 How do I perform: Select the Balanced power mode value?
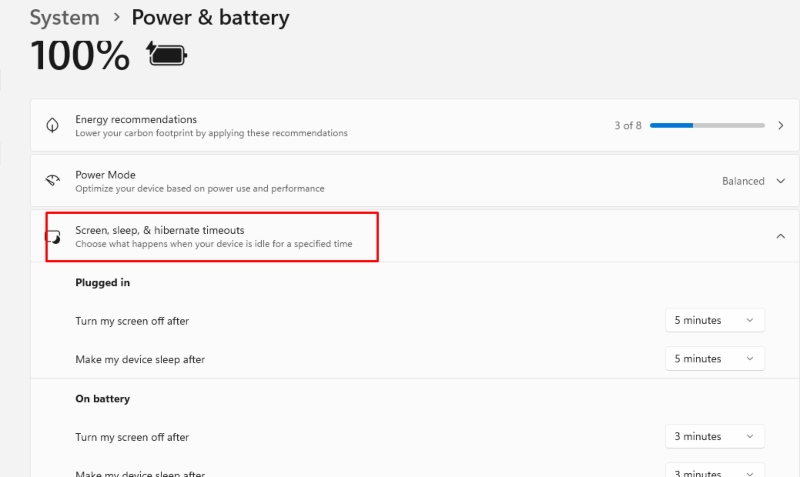[743, 181]
